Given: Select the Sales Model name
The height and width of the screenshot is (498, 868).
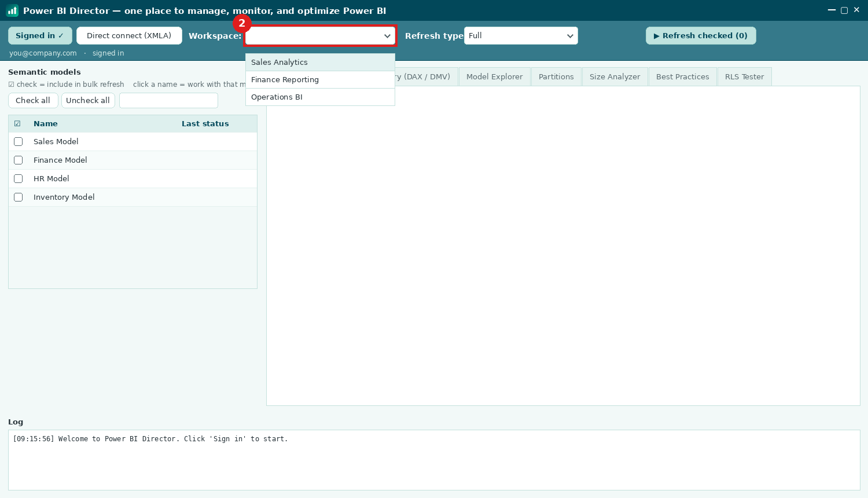Looking at the screenshot, I should click(x=56, y=142).
